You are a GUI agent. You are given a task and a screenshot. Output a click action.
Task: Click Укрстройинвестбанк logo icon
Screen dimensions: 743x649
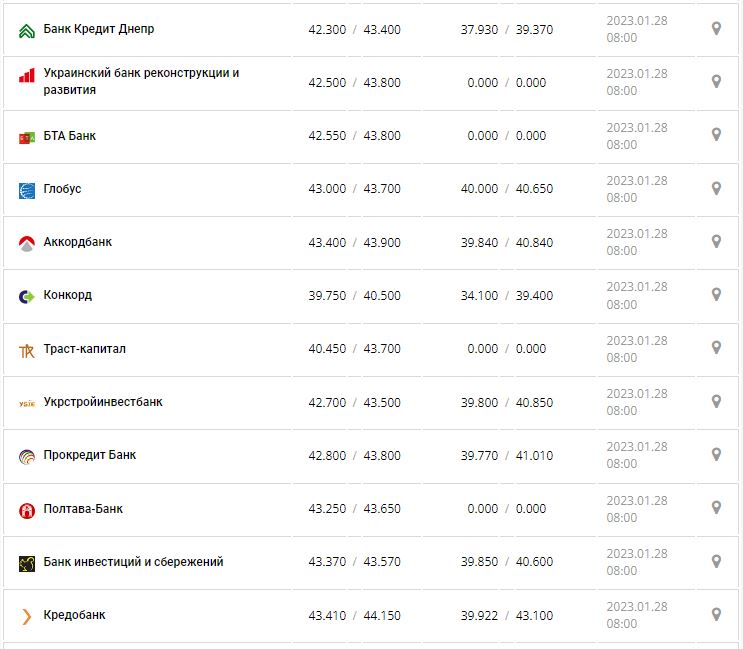[x=27, y=403]
